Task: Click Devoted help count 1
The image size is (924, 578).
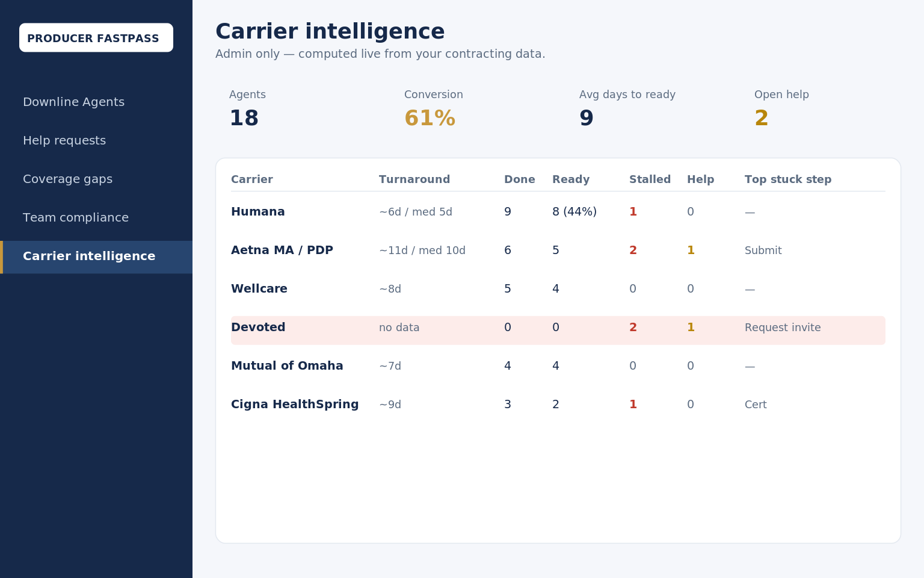Action: (691, 328)
